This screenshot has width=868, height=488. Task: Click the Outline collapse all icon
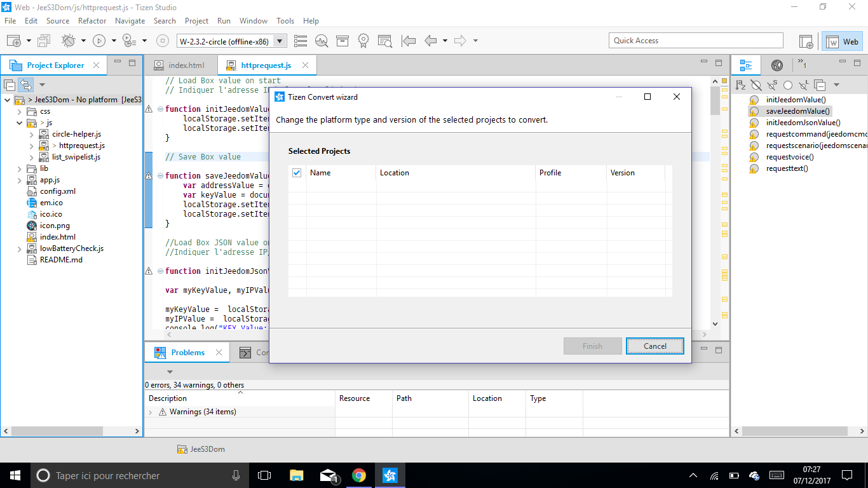pyautogui.click(x=820, y=85)
